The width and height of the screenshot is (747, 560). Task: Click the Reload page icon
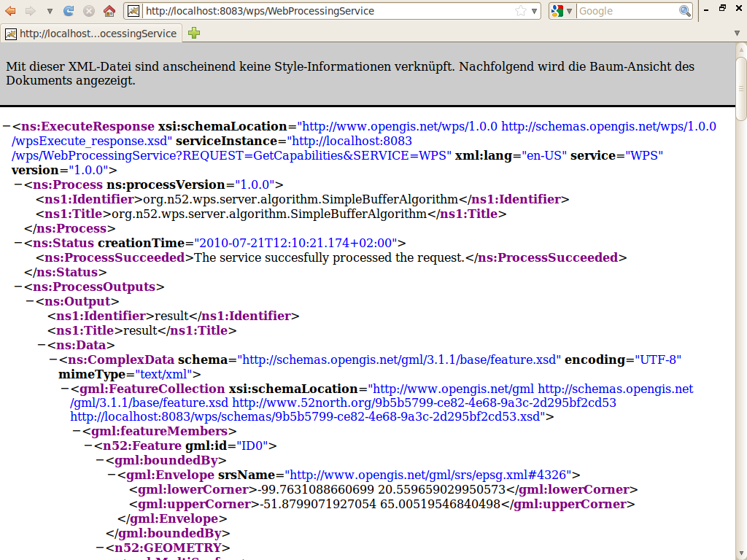click(69, 11)
